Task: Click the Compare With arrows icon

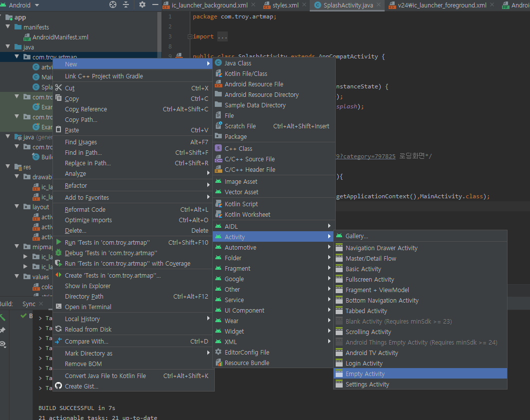Action: (58, 341)
